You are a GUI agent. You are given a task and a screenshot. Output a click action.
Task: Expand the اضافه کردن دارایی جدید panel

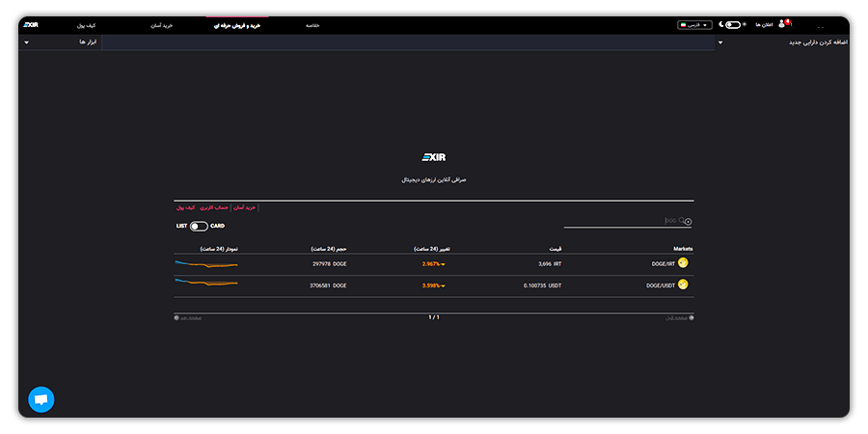pyautogui.click(x=783, y=42)
